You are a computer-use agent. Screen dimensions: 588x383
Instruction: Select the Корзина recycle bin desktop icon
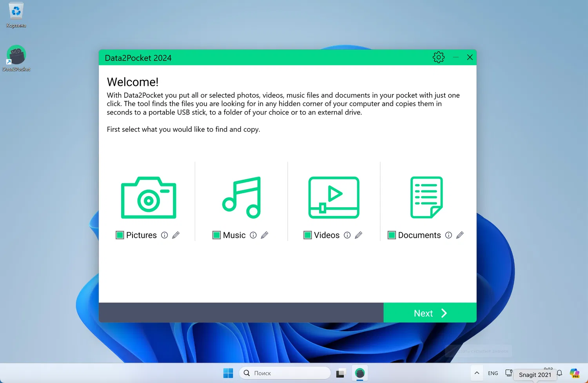tap(16, 16)
